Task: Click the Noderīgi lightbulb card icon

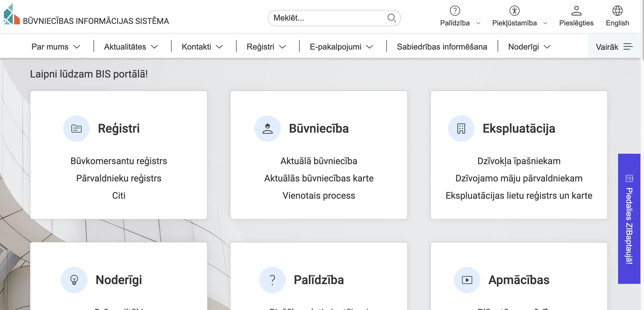Action: tap(74, 280)
